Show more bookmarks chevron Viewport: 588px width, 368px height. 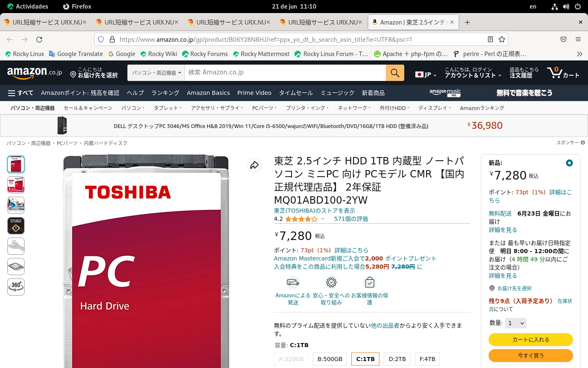[579, 54]
